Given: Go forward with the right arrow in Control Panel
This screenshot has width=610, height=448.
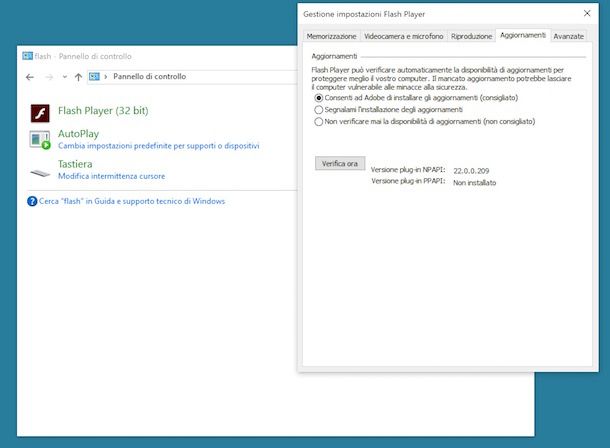Looking at the screenshot, I should 49,77.
